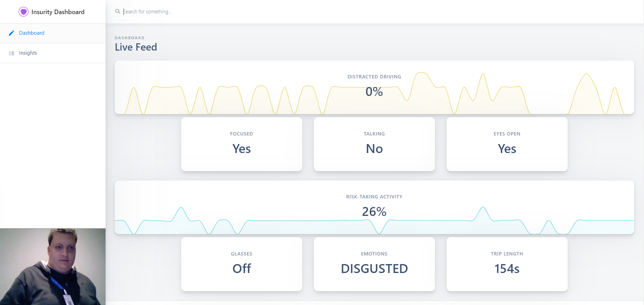The image size is (644, 305).
Task: Click the Live Feed heading
Action: [136, 47]
